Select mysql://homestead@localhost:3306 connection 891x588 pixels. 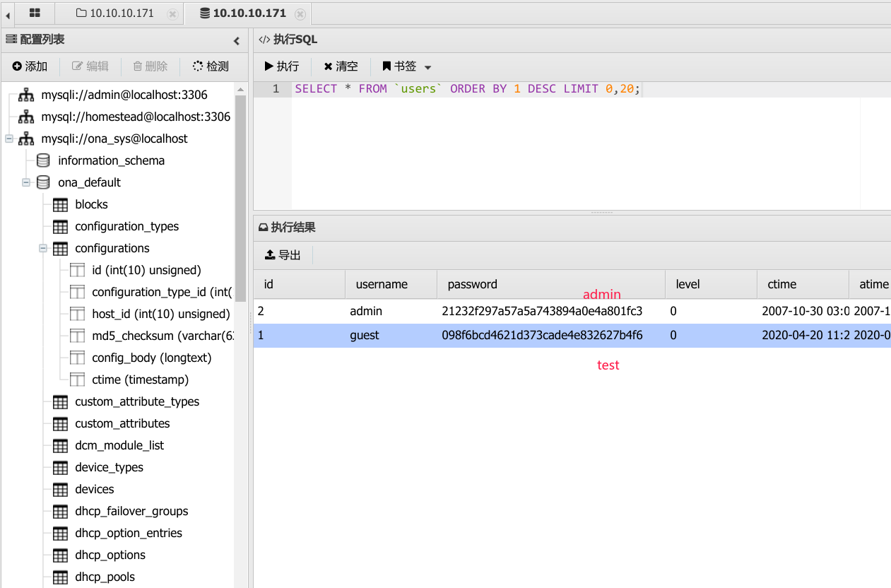[136, 117]
